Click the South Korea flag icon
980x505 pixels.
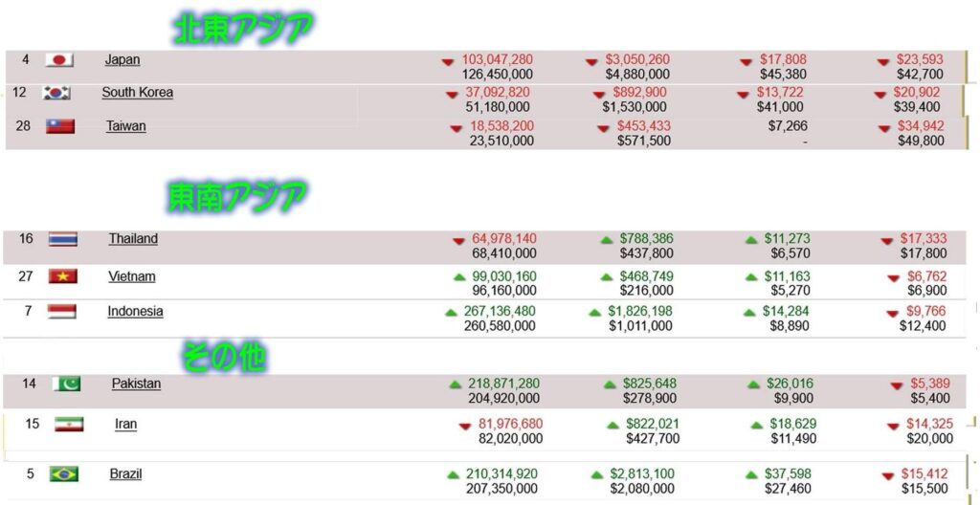56,93
